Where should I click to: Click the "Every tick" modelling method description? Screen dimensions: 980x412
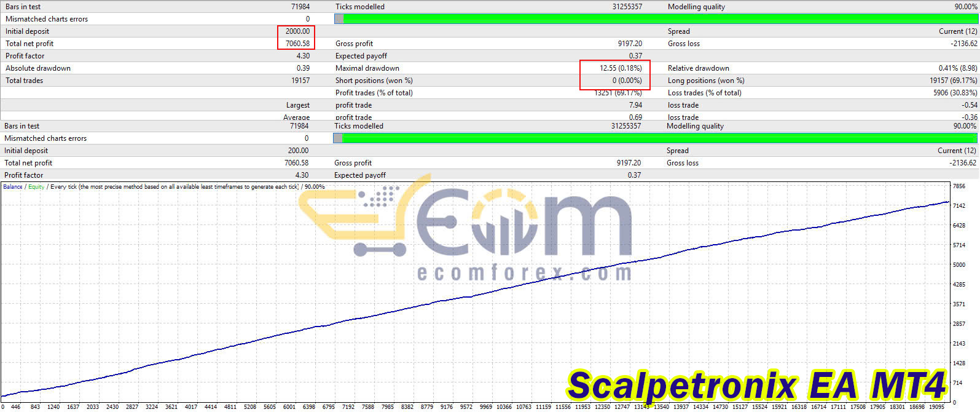click(x=174, y=187)
